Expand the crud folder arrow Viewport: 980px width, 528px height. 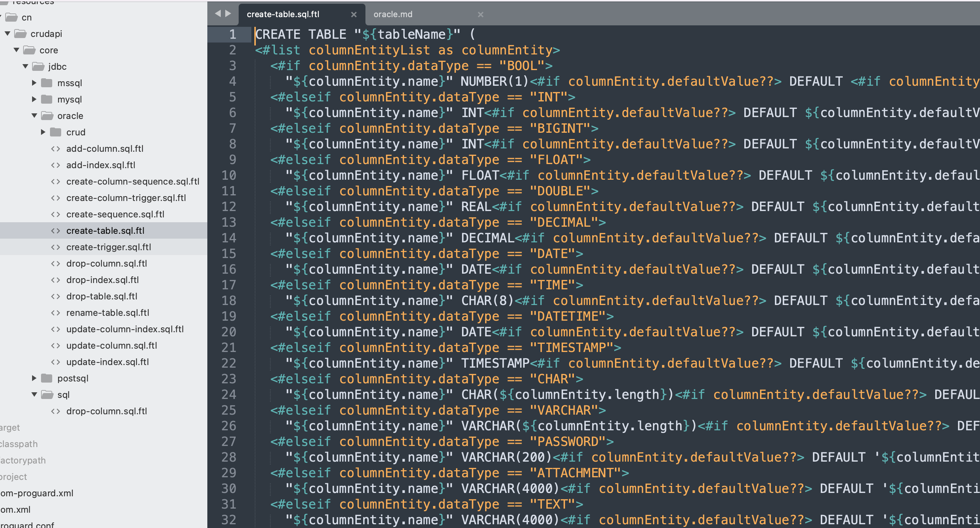click(43, 132)
